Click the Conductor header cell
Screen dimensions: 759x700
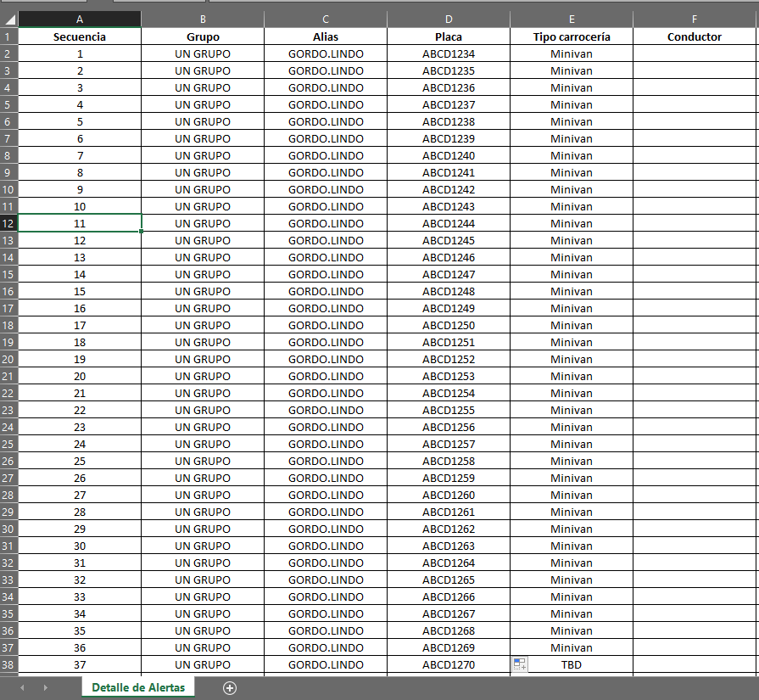695,36
